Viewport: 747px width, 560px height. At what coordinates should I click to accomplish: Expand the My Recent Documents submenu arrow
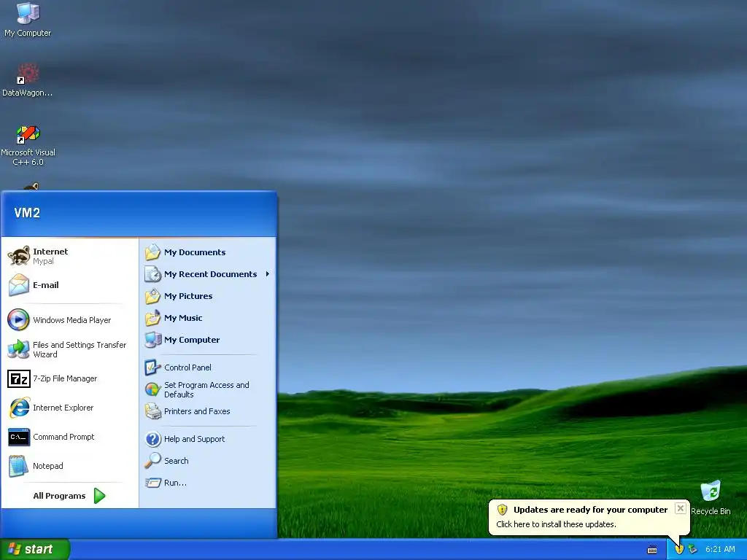pos(267,274)
